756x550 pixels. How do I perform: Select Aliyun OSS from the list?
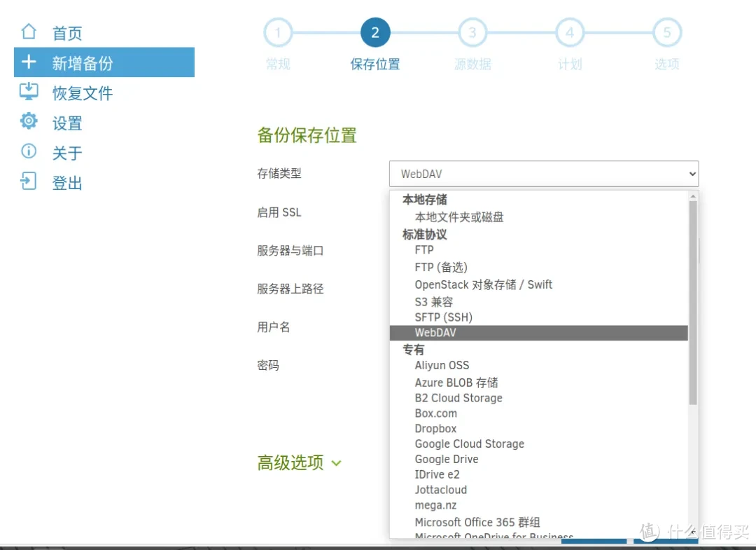[442, 365]
